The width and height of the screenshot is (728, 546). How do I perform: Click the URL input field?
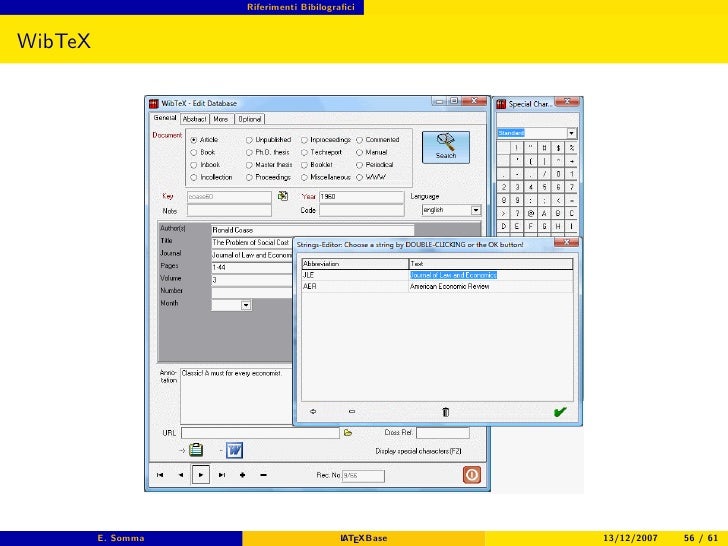point(260,433)
